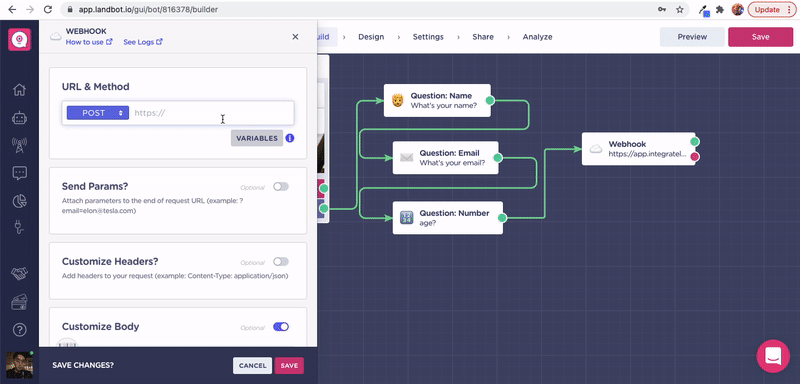
Task: Open the Home dashboard sidebar icon
Action: 19,90
